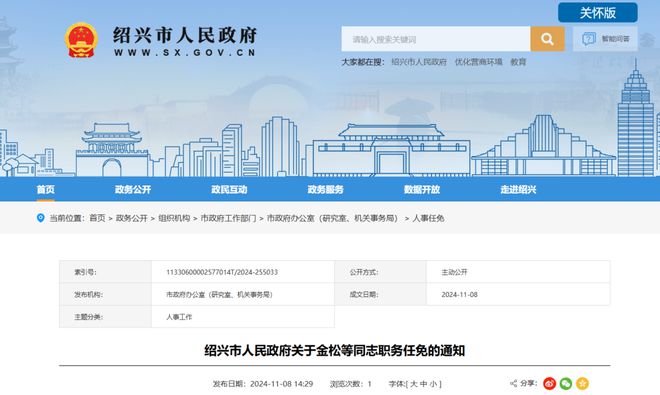Share the notice to Weibo
The image size is (660, 395).
[550, 383]
